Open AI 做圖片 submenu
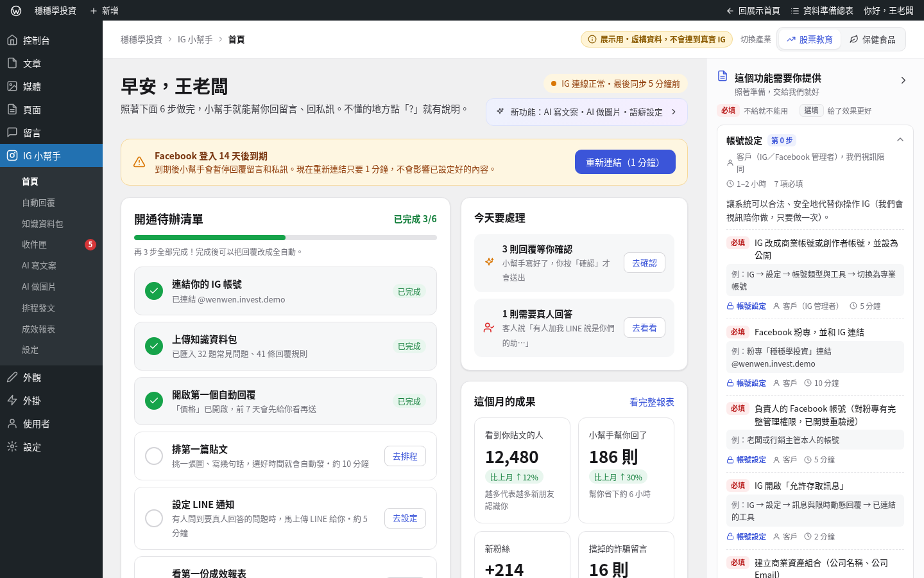924x578 pixels. pyautogui.click(x=51, y=287)
